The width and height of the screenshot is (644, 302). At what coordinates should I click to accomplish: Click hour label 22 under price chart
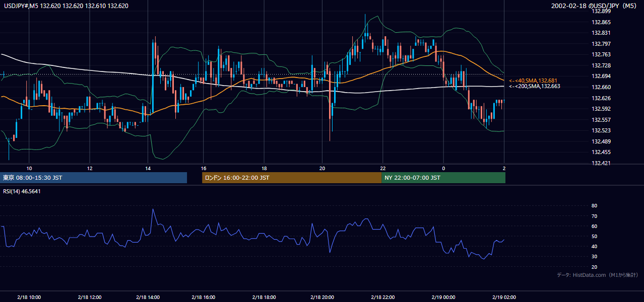[382, 168]
